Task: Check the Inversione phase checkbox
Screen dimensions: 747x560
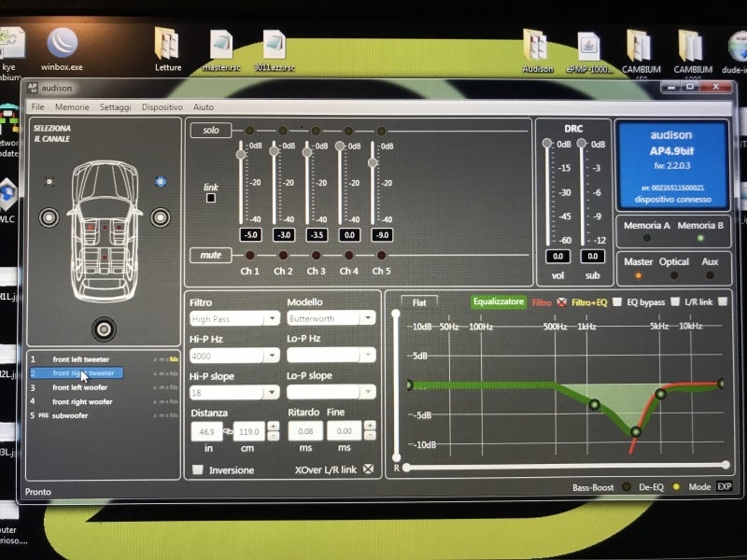Action: [x=198, y=469]
